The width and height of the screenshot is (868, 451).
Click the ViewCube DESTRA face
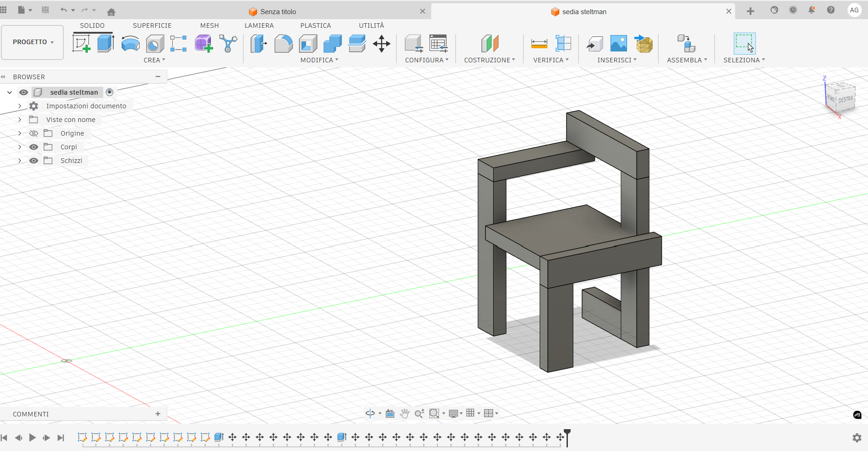pyautogui.click(x=845, y=100)
